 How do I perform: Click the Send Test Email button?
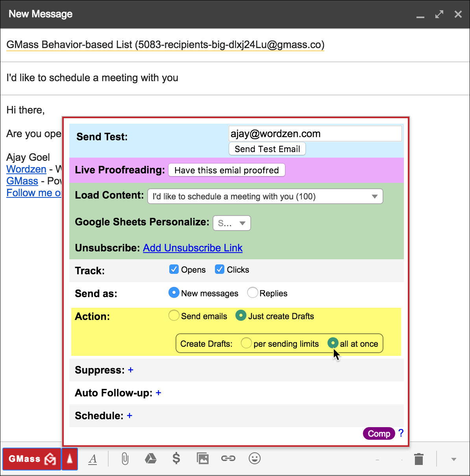pos(267,149)
